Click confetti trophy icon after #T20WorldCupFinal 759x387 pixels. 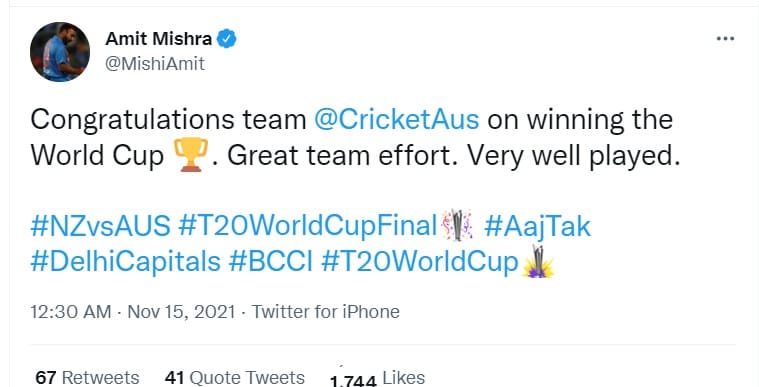tap(457, 226)
